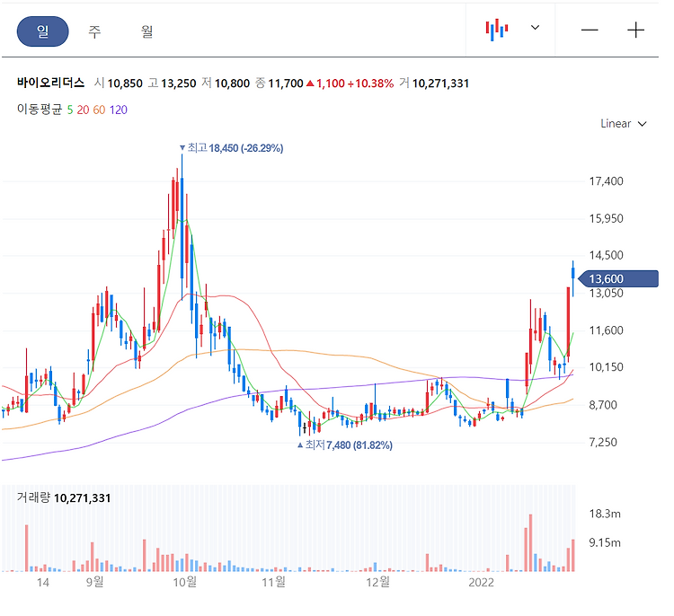
Task: Click the 이동평균 label
Action: [x=40, y=110]
